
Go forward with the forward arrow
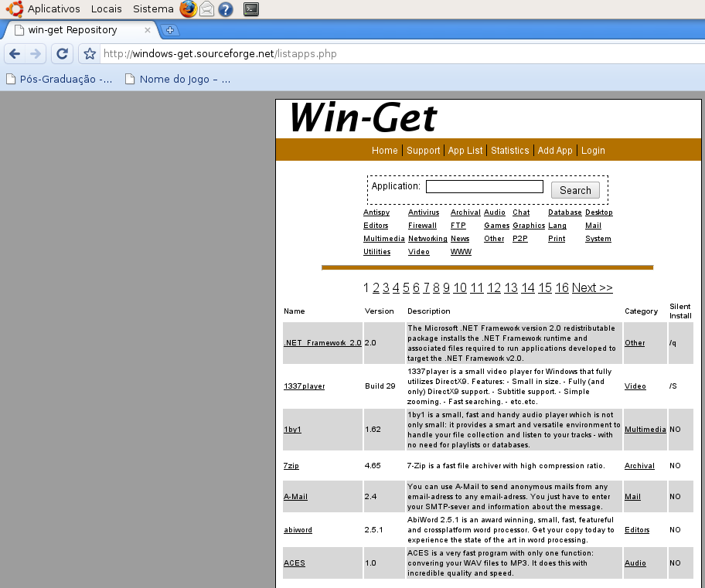[36, 54]
